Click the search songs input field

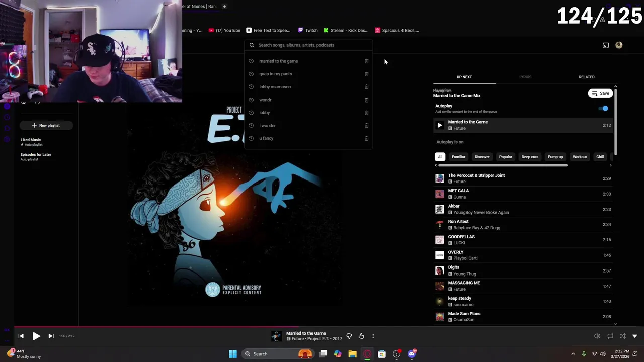coord(308,45)
